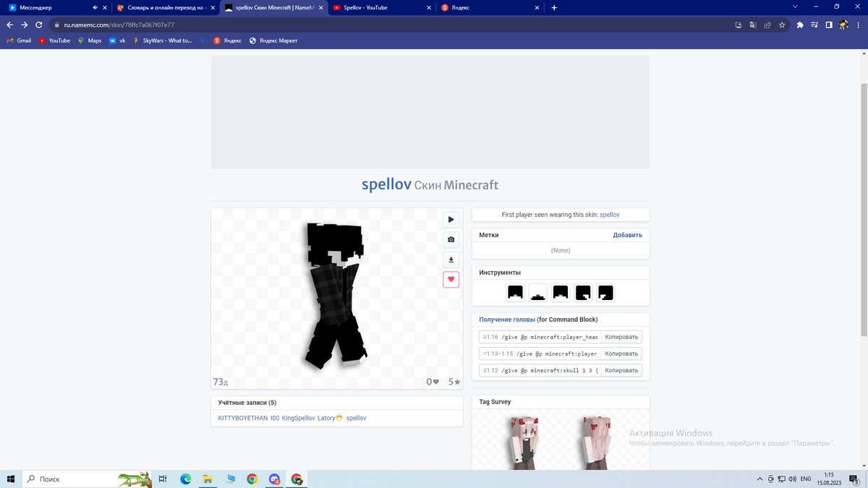
Task: Click the 1.13–1.15 command text field
Action: coord(540,354)
